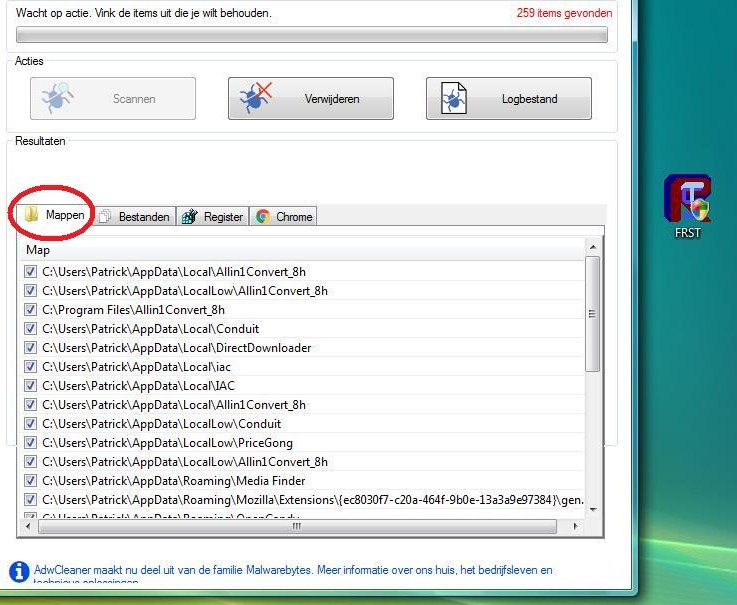The width and height of the screenshot is (737, 605).
Task: Uncheck the uppercase Local\IAC checkbox
Action: pyautogui.click(x=31, y=385)
